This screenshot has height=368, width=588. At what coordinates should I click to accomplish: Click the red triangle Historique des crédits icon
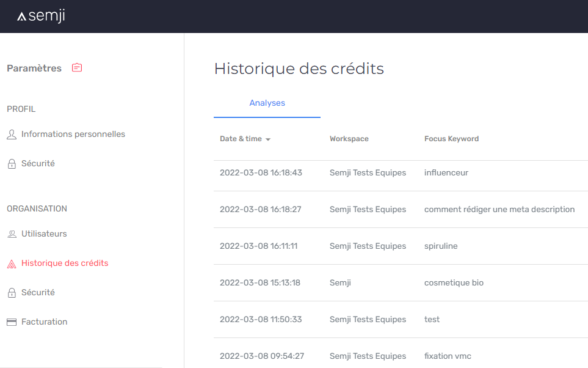[x=12, y=264]
